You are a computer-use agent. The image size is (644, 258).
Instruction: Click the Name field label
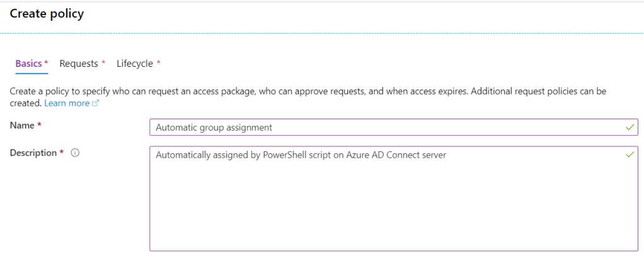[x=22, y=126]
